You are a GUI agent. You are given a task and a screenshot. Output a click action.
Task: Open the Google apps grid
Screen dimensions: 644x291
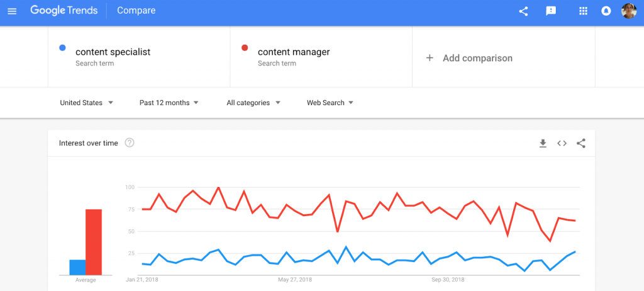tap(583, 11)
